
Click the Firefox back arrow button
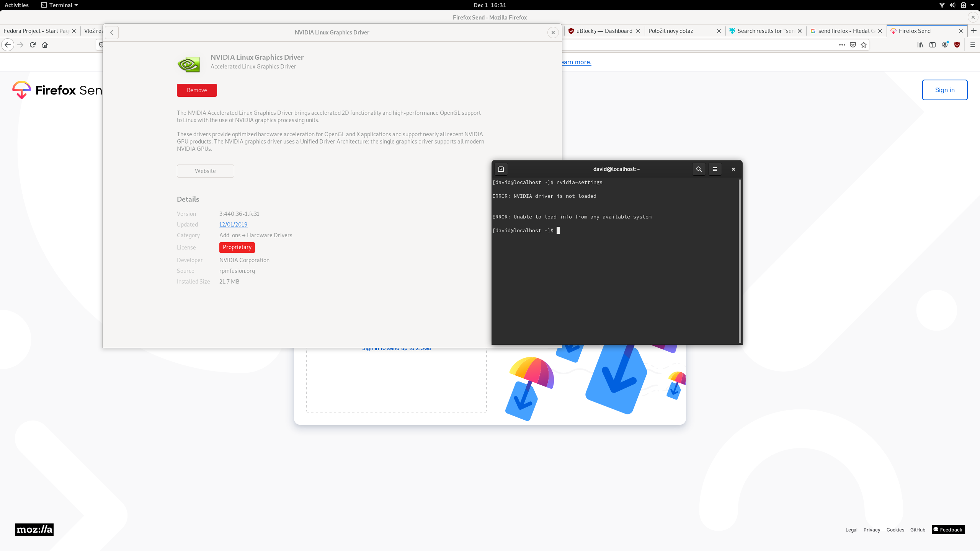click(x=8, y=45)
